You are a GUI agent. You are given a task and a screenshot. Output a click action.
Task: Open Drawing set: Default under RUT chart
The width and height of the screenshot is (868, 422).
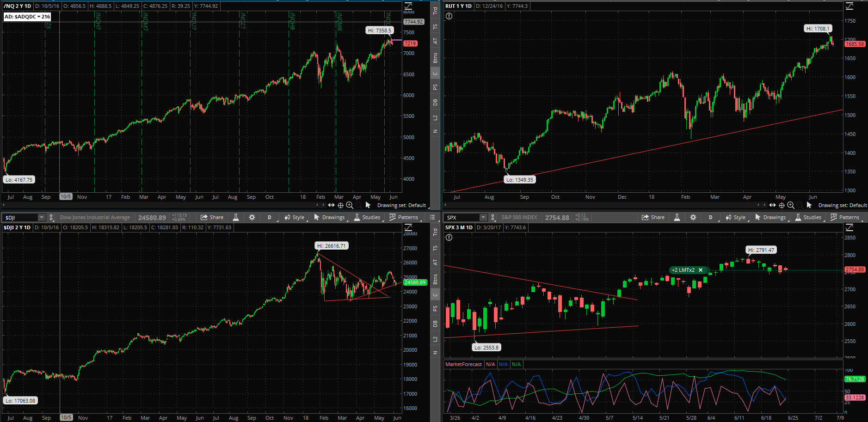(843, 205)
